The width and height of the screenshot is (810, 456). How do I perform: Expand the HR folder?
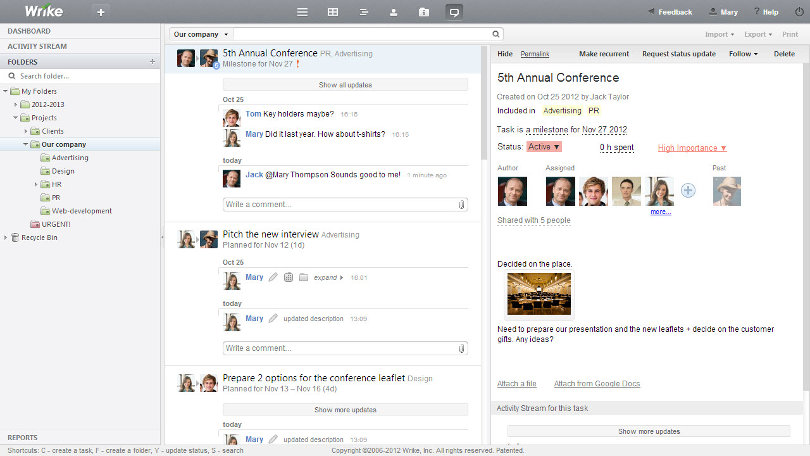(x=36, y=184)
